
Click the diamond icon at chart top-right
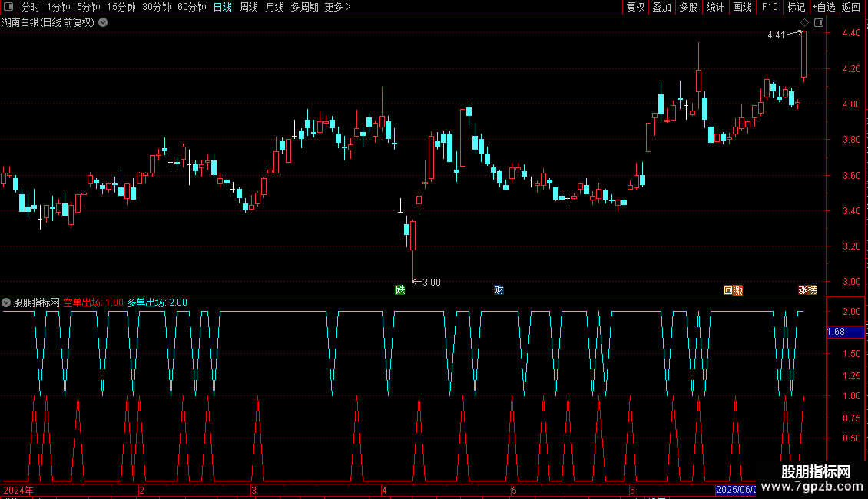(805, 23)
